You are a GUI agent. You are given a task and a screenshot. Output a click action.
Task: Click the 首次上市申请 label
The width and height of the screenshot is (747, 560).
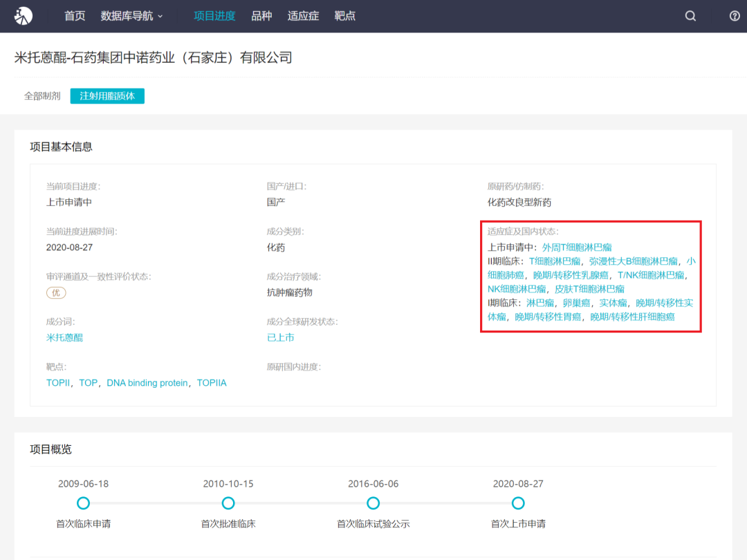coord(518,524)
